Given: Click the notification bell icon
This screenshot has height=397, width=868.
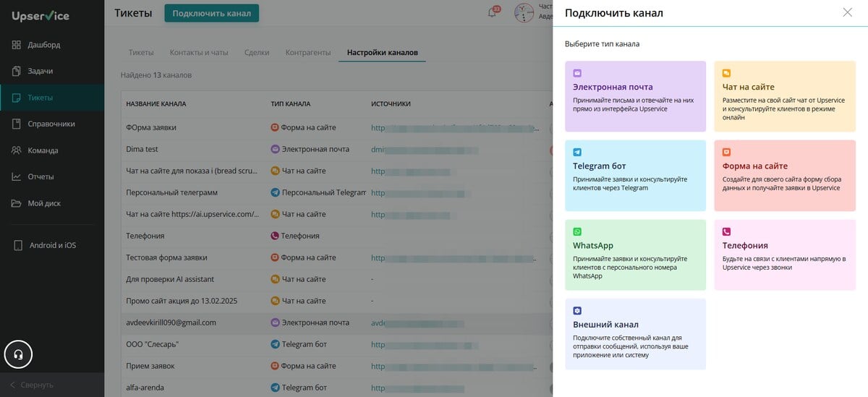Looking at the screenshot, I should click(493, 13).
